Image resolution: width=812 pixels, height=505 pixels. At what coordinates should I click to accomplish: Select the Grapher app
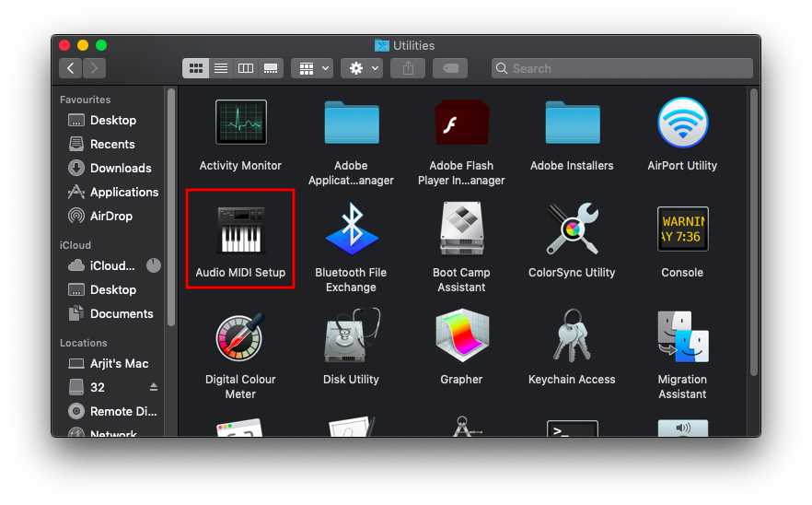[x=461, y=336]
